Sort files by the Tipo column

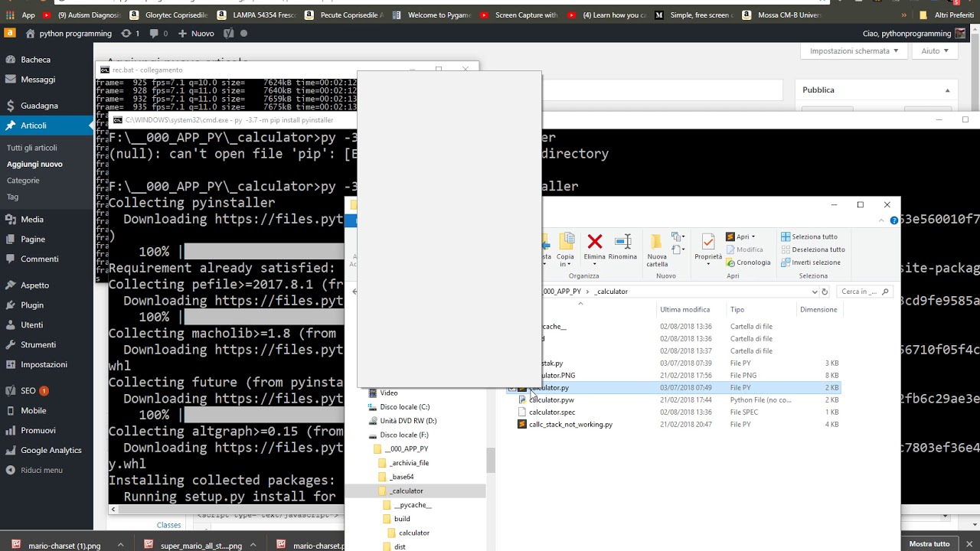[737, 309]
